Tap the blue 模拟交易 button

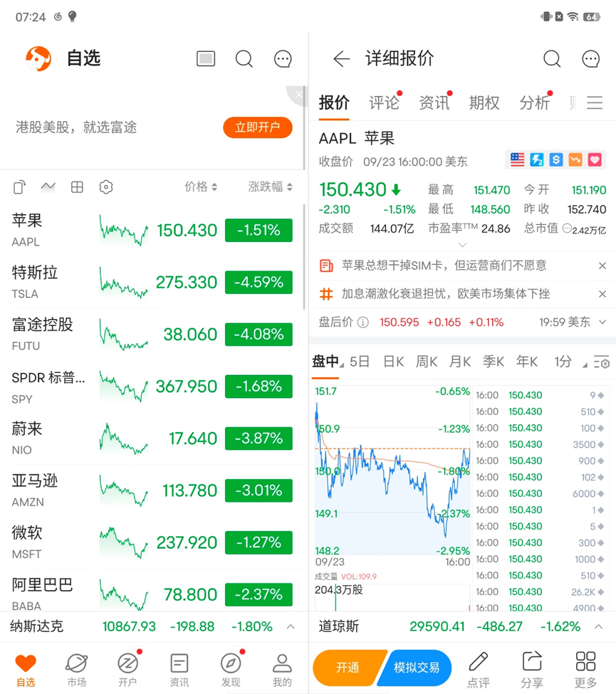tap(416, 668)
